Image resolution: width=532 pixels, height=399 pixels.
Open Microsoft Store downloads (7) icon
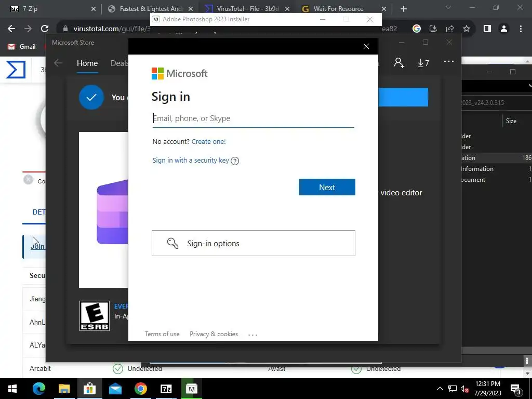click(423, 63)
